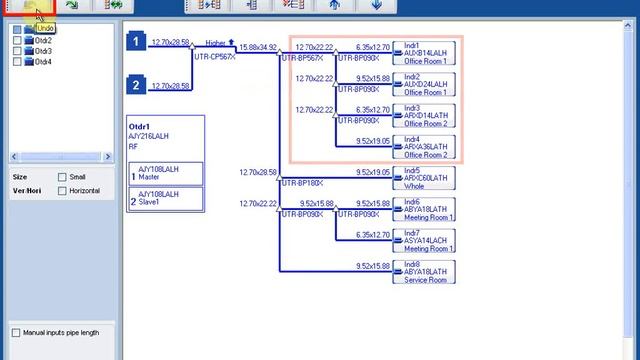The height and width of the screenshot is (360, 640).
Task: Select the Otdr4 folder icon
Action: pyautogui.click(x=29, y=62)
